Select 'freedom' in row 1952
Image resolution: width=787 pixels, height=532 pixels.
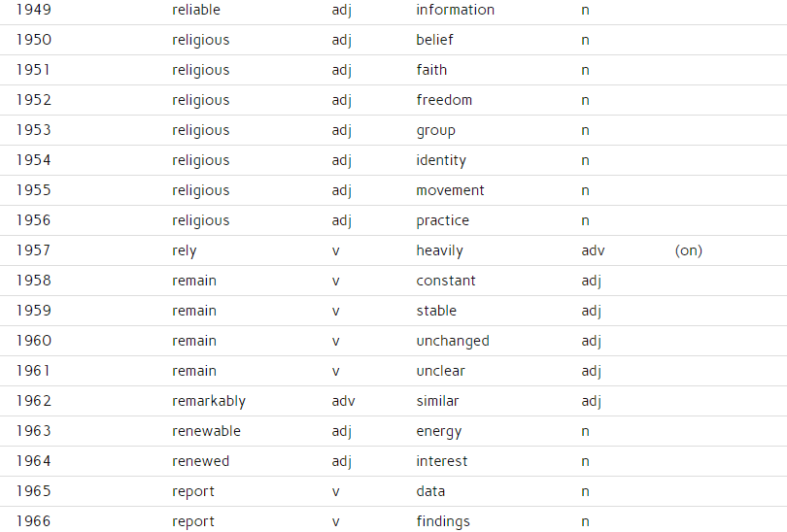tap(444, 100)
